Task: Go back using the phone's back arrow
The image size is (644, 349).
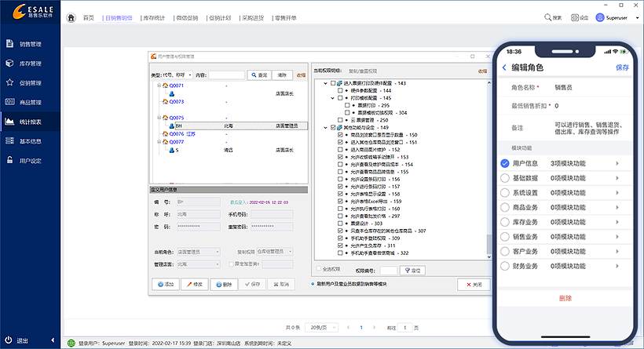Action: [x=503, y=68]
